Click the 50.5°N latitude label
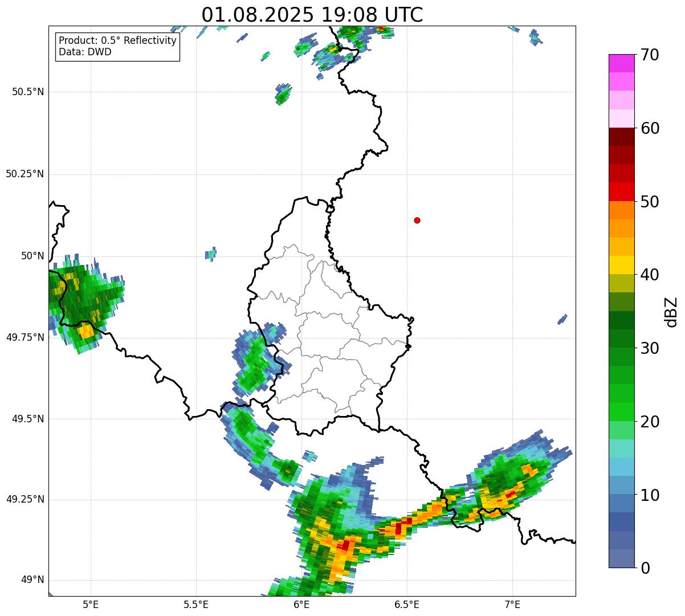 28,92
